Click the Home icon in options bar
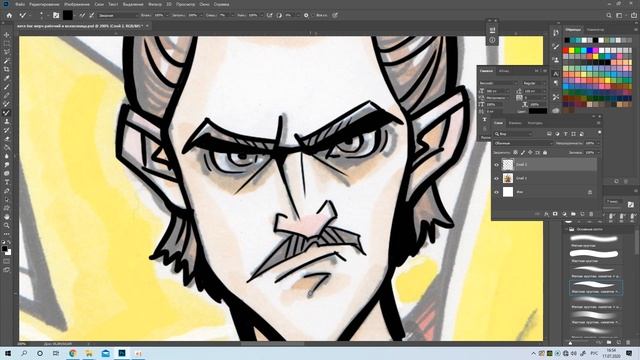The image size is (640, 360). click(x=9, y=15)
